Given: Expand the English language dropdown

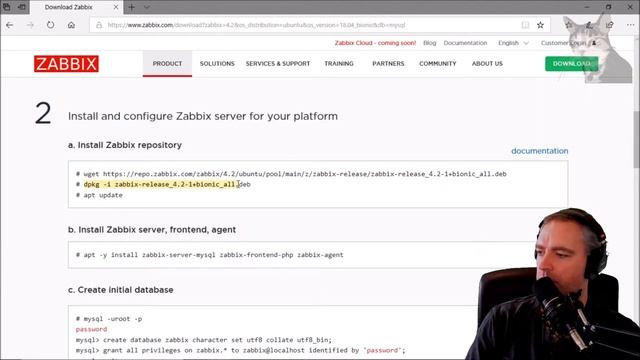Looking at the screenshot, I should click(513, 43).
